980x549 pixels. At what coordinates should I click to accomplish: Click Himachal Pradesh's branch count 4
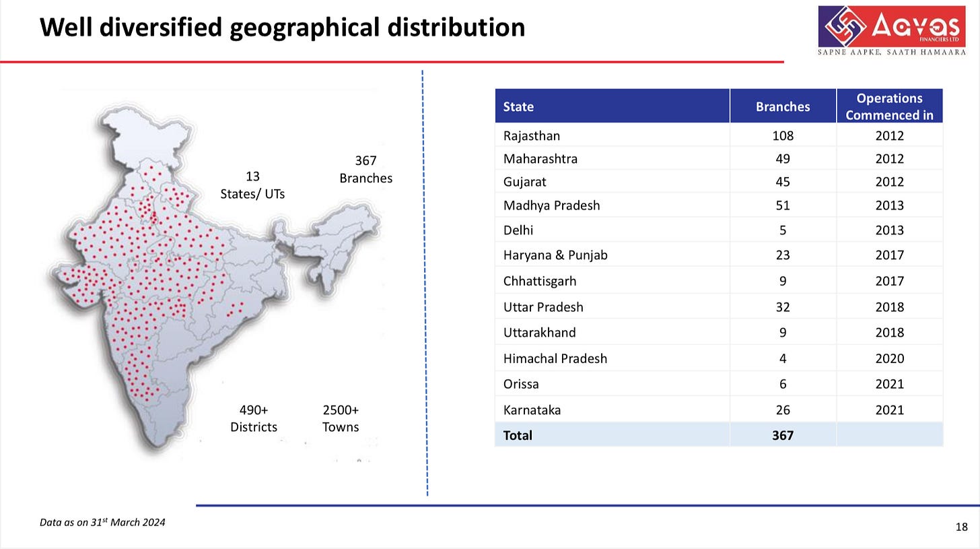click(x=783, y=358)
